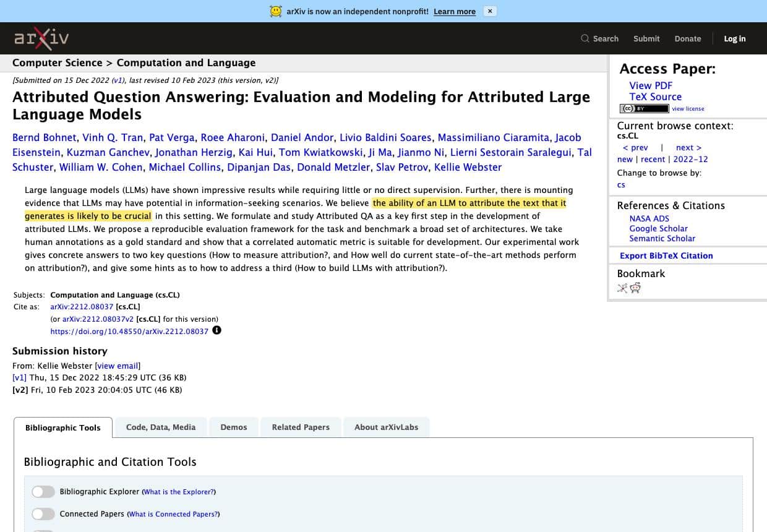Open the 2022-12 listing
The width and height of the screenshot is (767, 532).
click(x=690, y=159)
